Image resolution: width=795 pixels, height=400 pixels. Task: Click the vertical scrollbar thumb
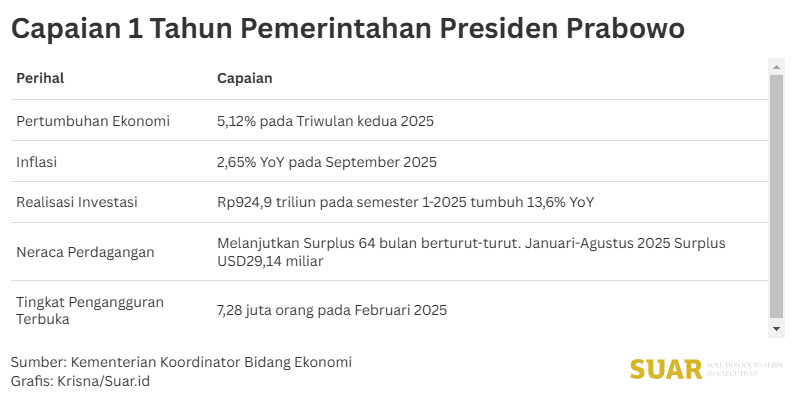coord(775,195)
